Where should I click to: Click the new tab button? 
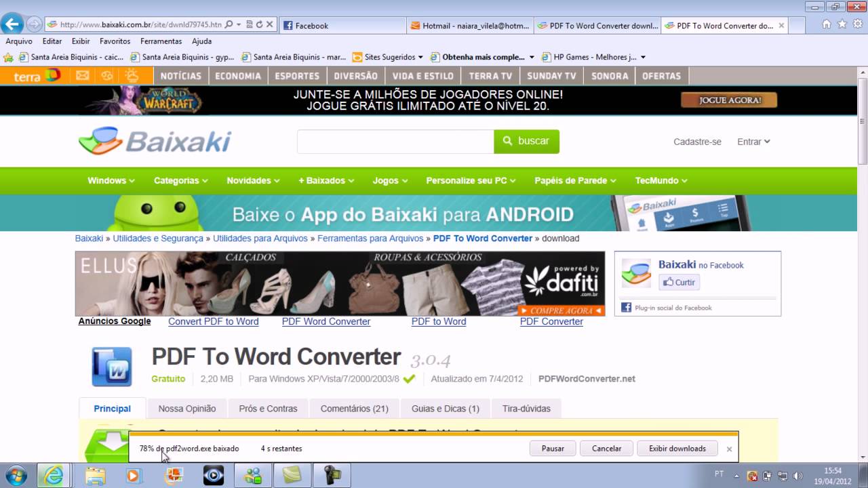coord(797,26)
